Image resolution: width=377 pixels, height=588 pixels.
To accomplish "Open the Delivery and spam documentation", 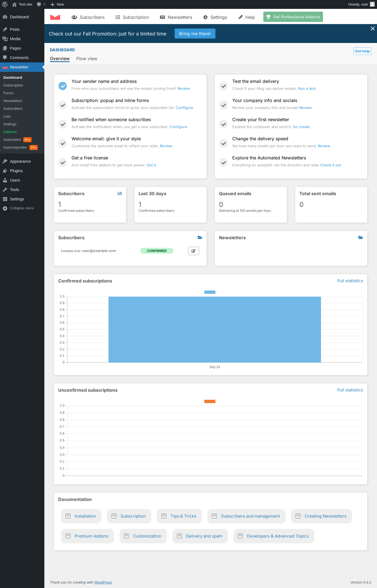I will click(200, 536).
